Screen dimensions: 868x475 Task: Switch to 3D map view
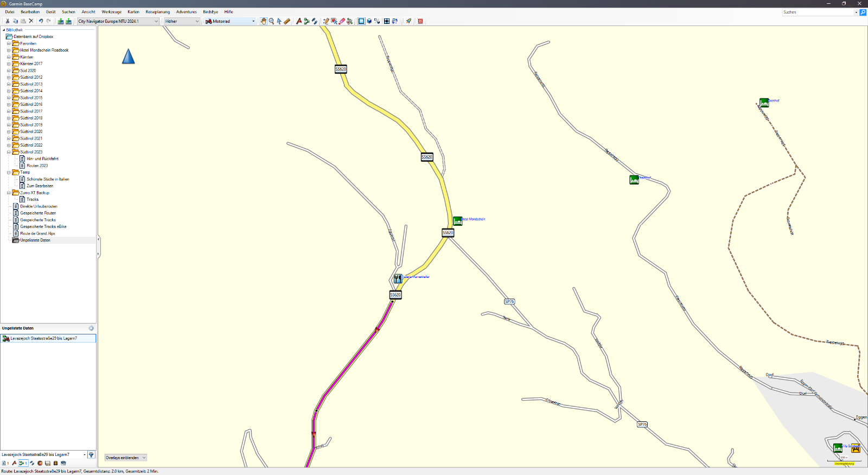click(x=369, y=21)
